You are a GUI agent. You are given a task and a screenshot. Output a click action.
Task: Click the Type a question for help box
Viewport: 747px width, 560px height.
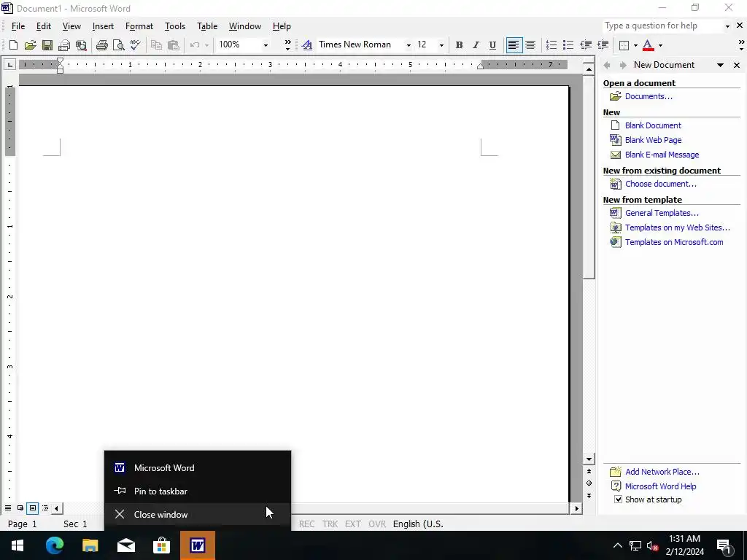pyautogui.click(x=663, y=26)
